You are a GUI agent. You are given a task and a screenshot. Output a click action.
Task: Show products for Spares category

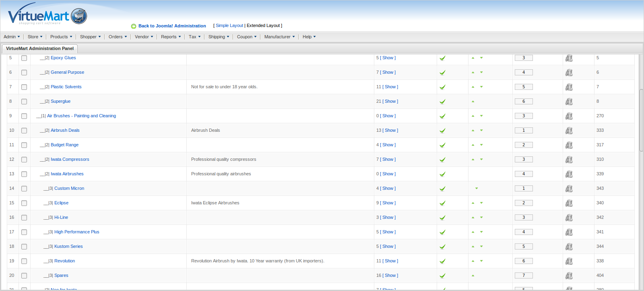(x=390, y=275)
